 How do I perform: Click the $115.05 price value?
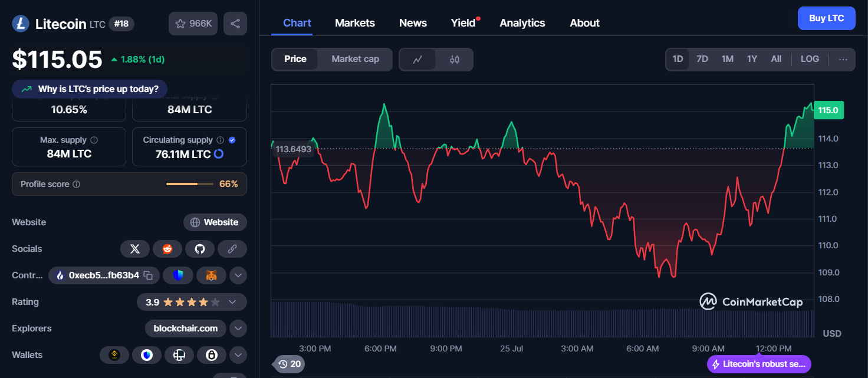click(57, 60)
